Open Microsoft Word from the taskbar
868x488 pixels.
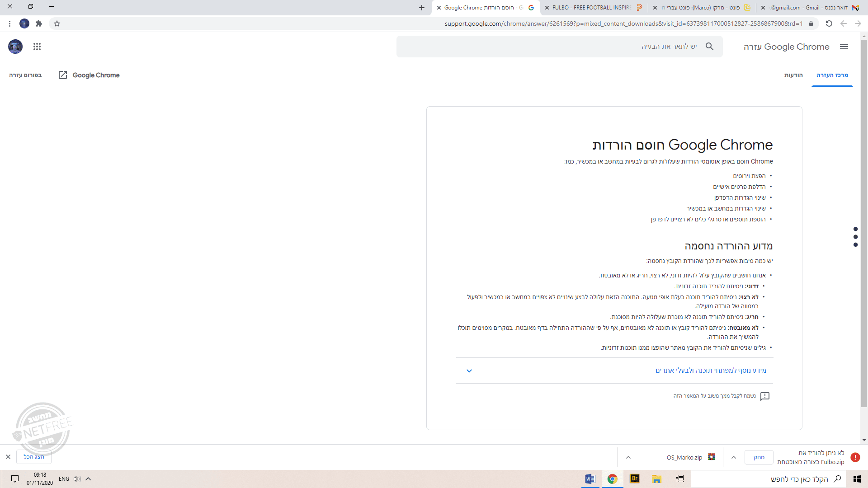tap(590, 479)
